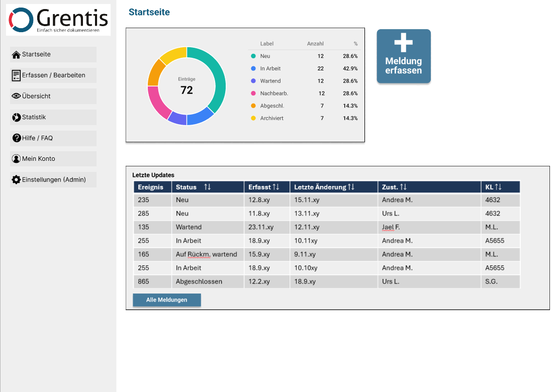Open the Mein Konto menu item
The height and width of the screenshot is (392, 558).
tap(53, 159)
